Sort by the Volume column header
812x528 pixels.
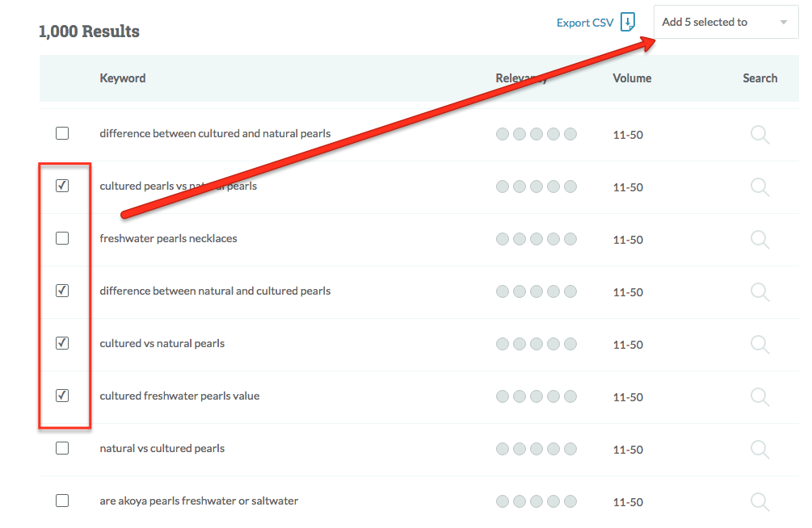click(x=632, y=78)
